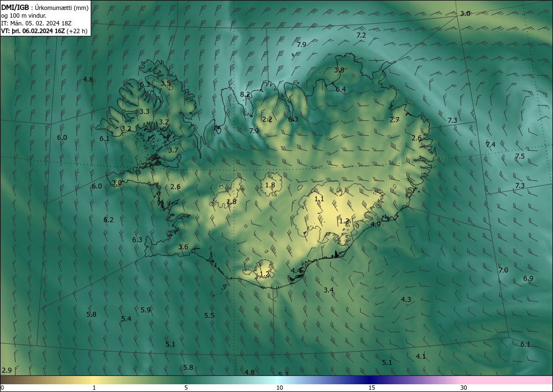Click the 1 label on the color scale
The height and width of the screenshot is (392, 553).
[x=94, y=388]
